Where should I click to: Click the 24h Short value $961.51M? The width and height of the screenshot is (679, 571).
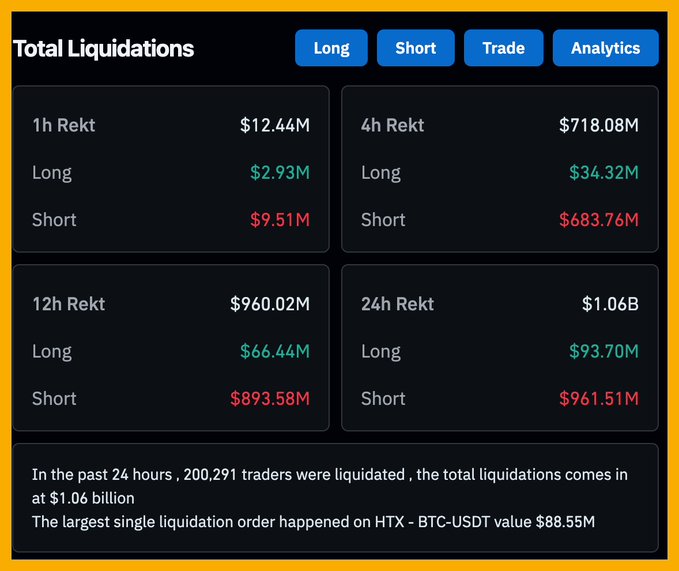tap(598, 398)
